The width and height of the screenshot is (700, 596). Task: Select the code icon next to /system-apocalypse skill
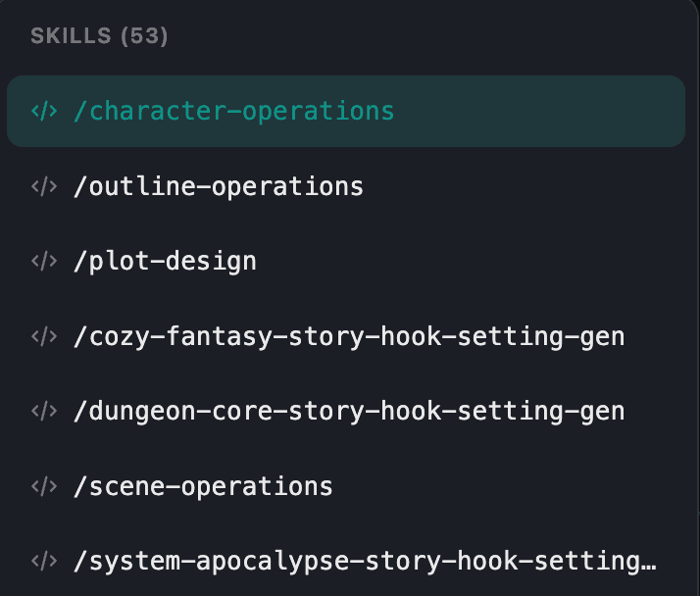(x=43, y=562)
